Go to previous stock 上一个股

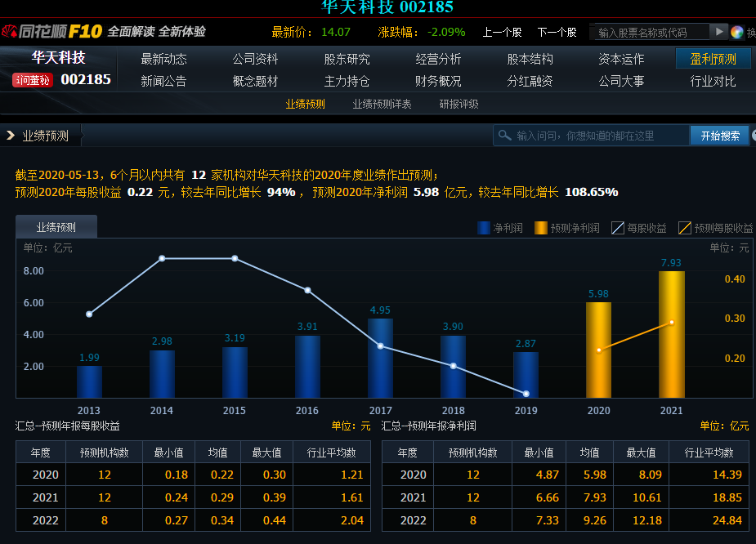pos(502,33)
